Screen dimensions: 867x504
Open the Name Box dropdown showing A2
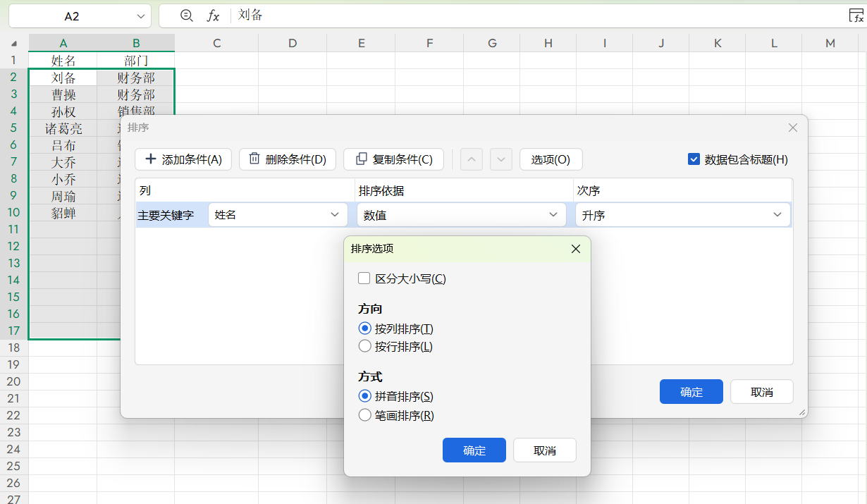(140, 16)
